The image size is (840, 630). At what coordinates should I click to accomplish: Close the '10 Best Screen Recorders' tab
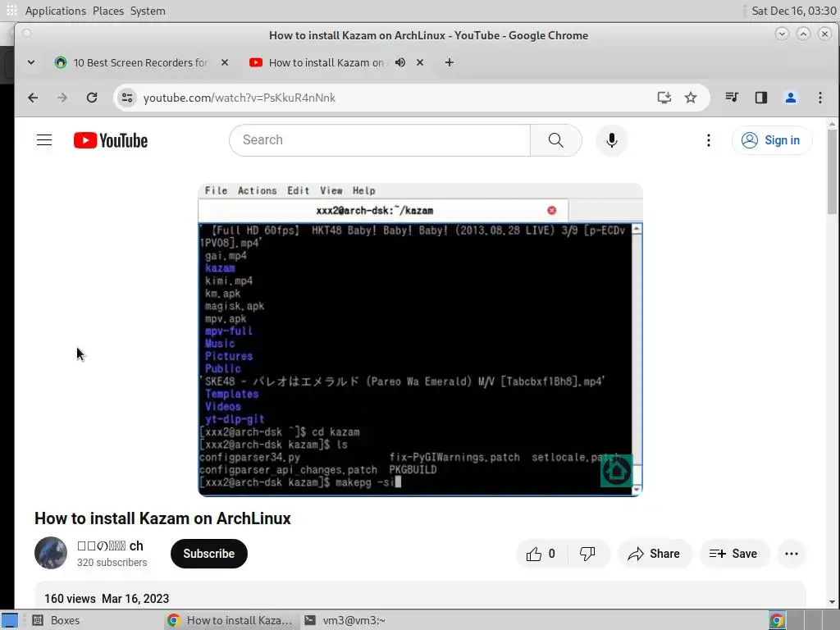[x=225, y=62]
